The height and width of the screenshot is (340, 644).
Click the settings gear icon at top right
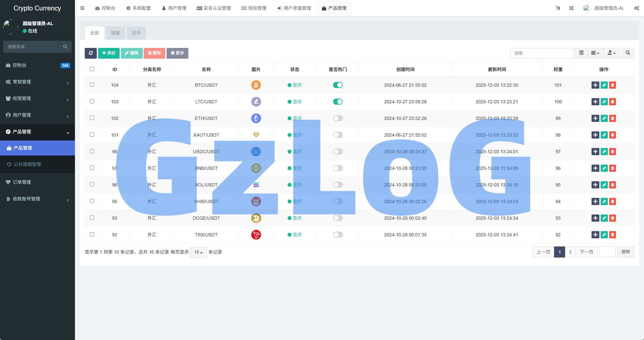click(637, 8)
